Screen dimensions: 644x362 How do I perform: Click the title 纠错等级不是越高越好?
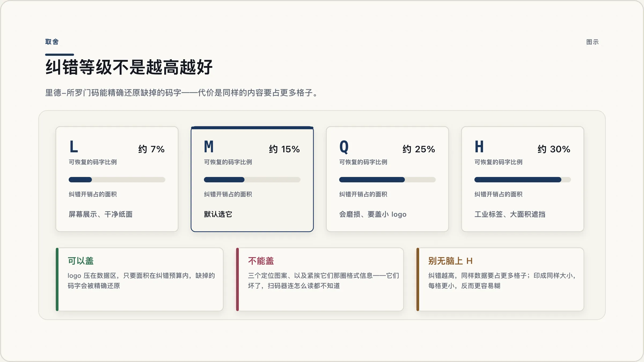(129, 67)
